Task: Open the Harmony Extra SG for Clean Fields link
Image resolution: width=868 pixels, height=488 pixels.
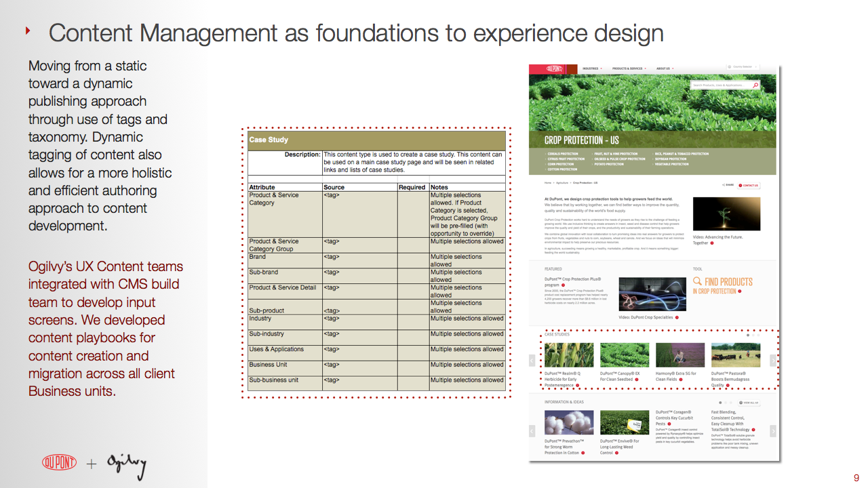Action: (x=676, y=376)
